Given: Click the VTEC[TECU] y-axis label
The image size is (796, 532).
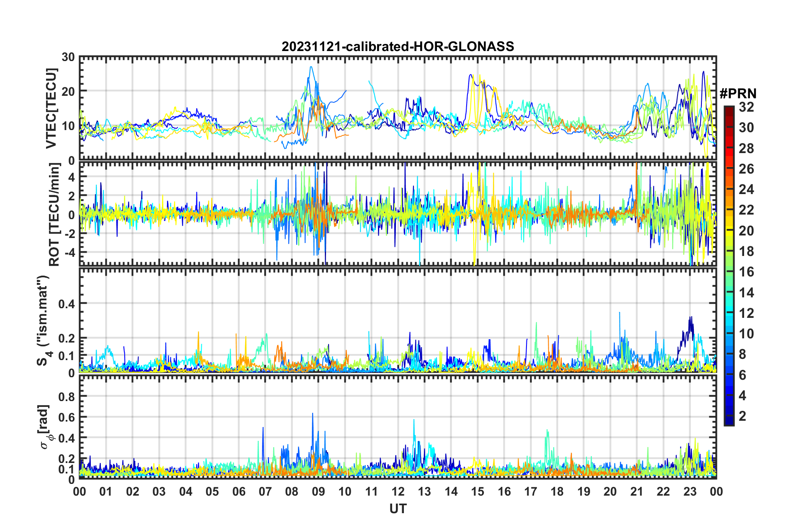Looking at the screenshot, I should point(51,108).
